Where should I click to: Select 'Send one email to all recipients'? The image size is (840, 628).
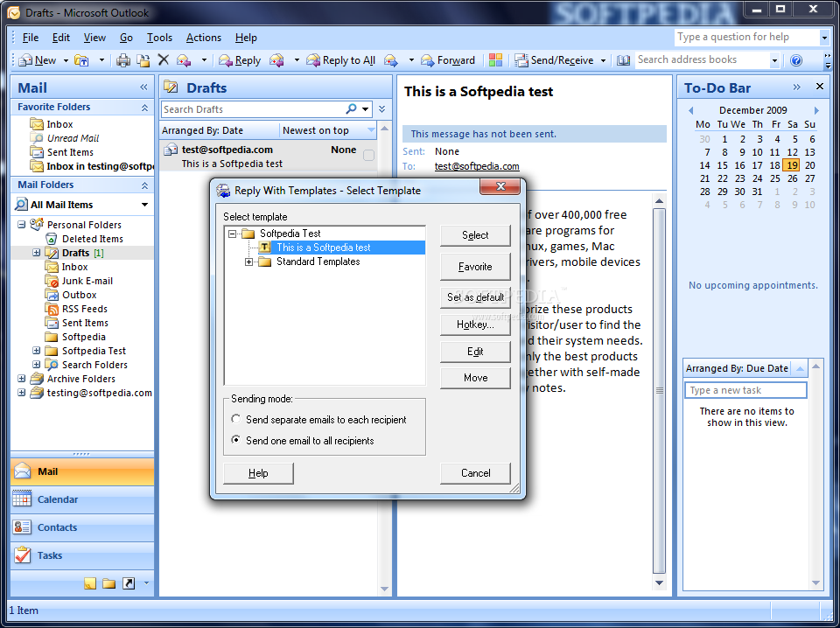pyautogui.click(x=303, y=441)
